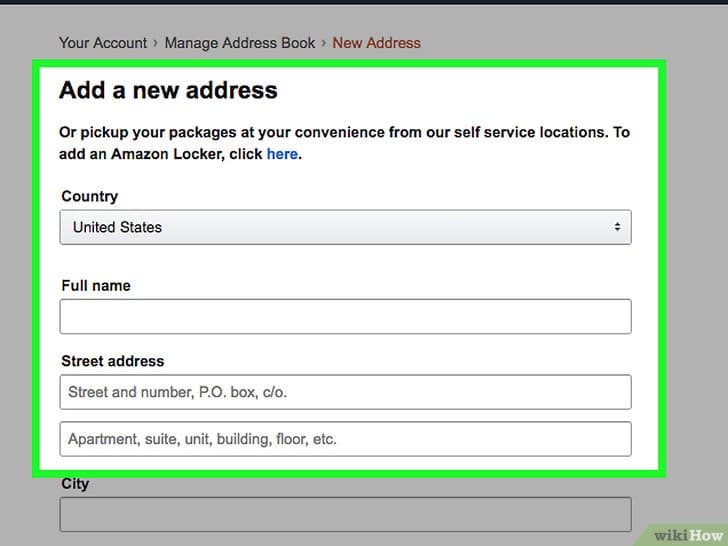Click the 'Street and number, P.O. box' field

345,392
